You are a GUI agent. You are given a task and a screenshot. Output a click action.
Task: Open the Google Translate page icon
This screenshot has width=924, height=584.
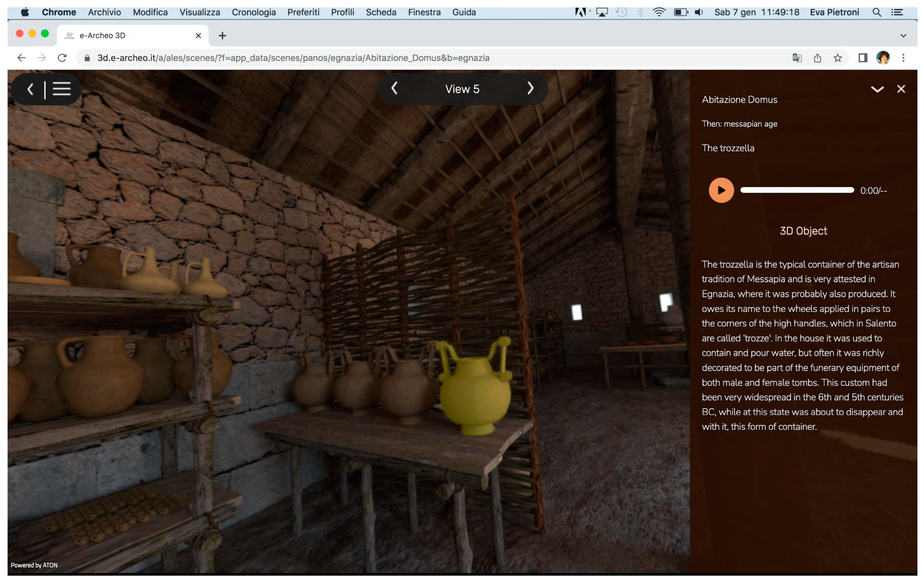point(797,58)
